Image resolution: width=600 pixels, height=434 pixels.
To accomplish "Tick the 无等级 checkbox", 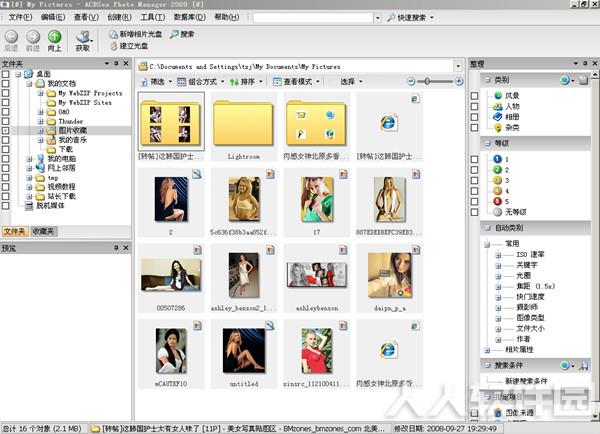I will (474, 212).
